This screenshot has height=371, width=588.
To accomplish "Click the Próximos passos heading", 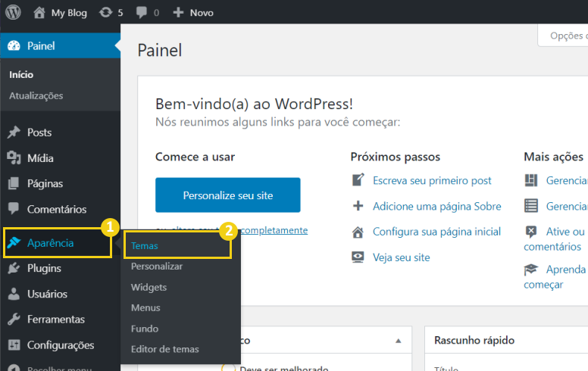I will (x=396, y=157).
